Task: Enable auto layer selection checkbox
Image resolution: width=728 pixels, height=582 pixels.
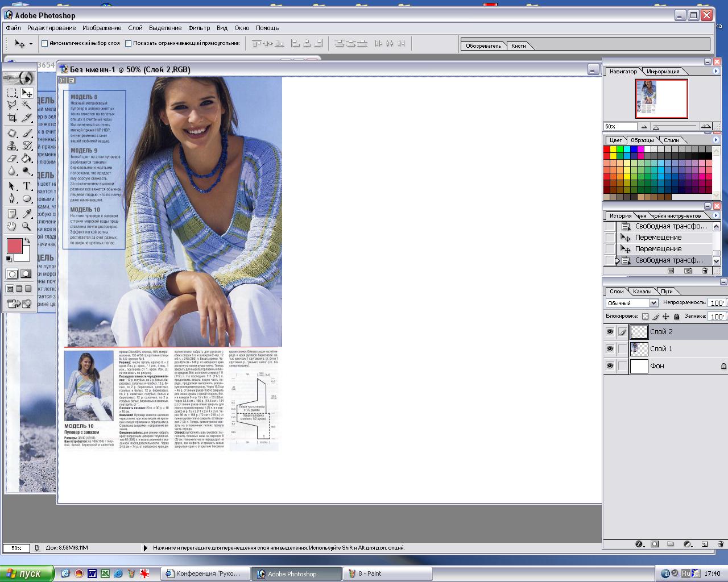Action: tap(45, 43)
